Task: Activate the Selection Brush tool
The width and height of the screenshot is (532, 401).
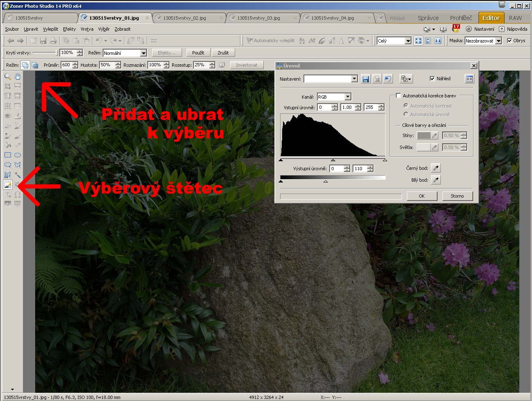Action: (7, 185)
